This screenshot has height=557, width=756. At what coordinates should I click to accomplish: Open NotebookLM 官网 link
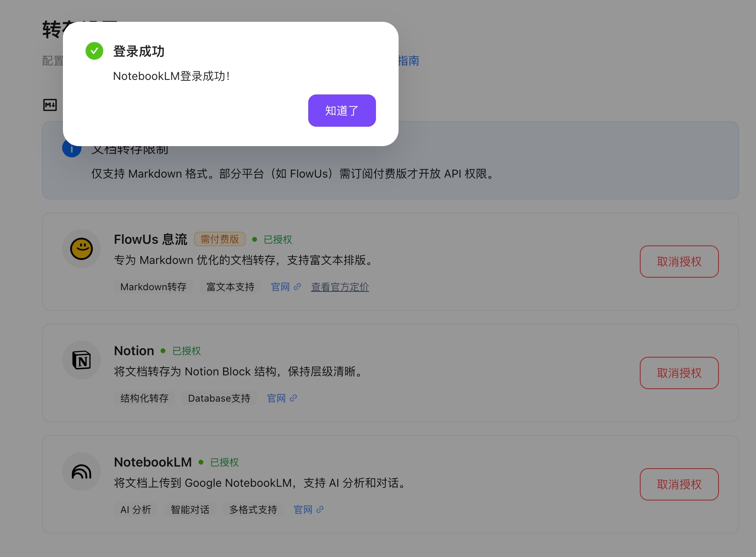pyautogui.click(x=303, y=509)
